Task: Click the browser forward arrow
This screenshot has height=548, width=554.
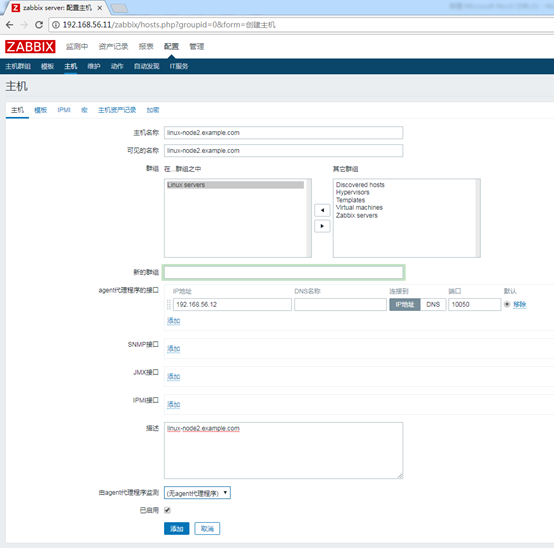Action: point(24,25)
